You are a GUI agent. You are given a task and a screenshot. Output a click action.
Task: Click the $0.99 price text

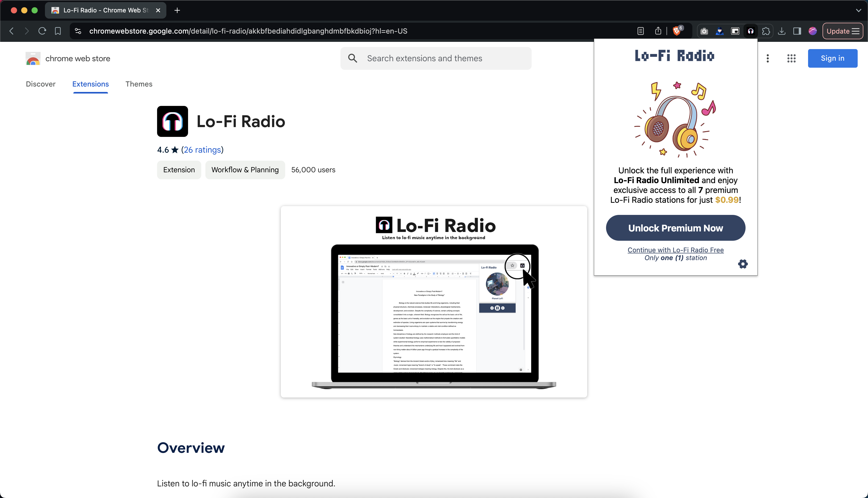[x=727, y=200]
